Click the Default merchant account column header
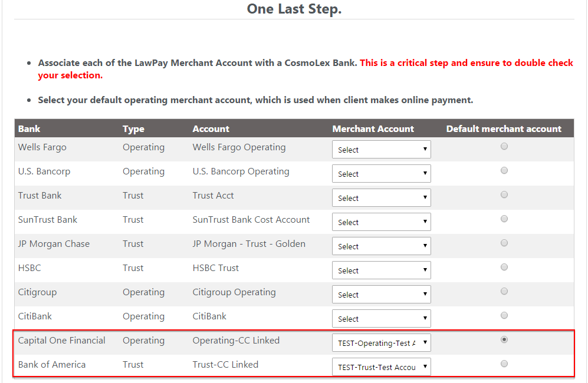 [504, 129]
